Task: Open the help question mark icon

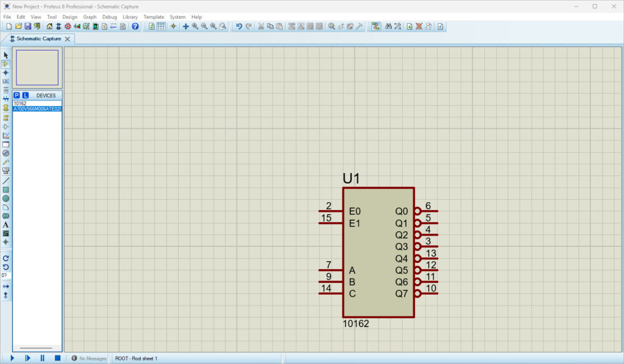Action: pos(135,27)
